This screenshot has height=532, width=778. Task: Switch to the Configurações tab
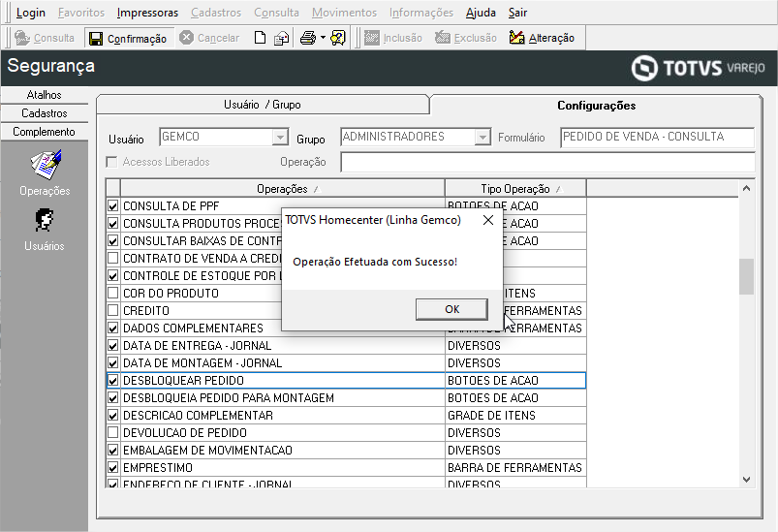tap(596, 106)
